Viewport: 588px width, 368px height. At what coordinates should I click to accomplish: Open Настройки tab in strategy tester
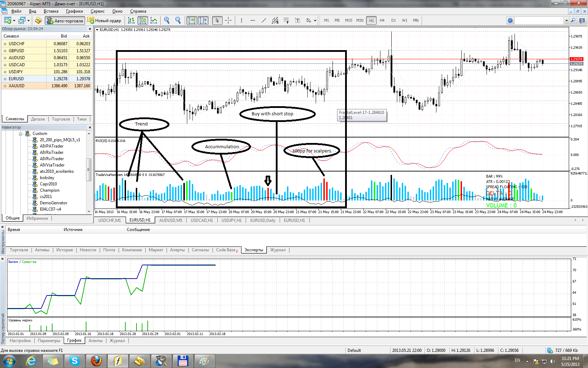point(20,341)
